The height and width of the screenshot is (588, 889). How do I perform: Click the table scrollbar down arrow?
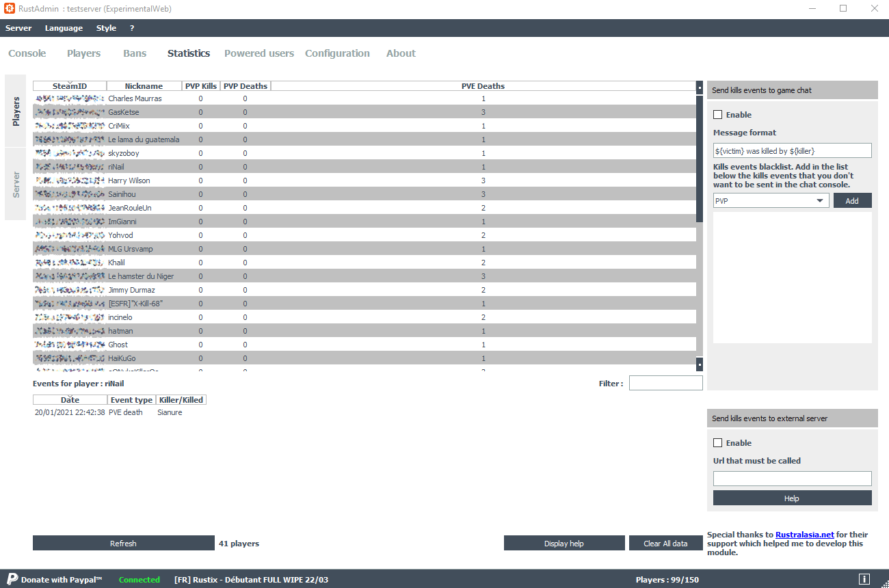(699, 364)
